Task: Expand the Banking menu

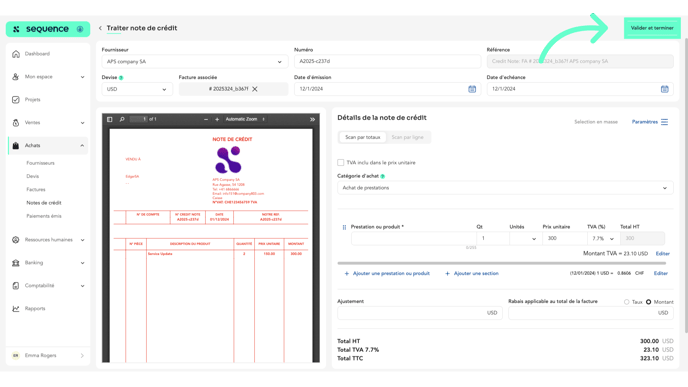Action: click(82, 263)
